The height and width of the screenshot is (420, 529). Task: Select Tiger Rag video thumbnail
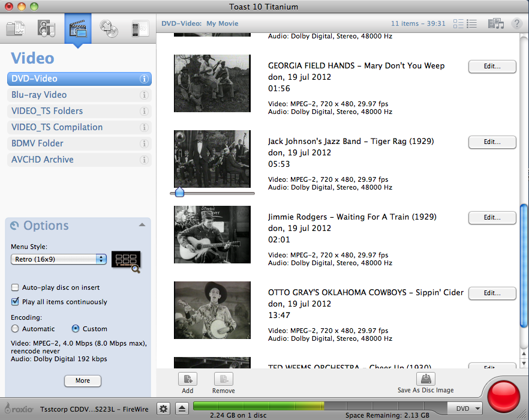pos(212,159)
